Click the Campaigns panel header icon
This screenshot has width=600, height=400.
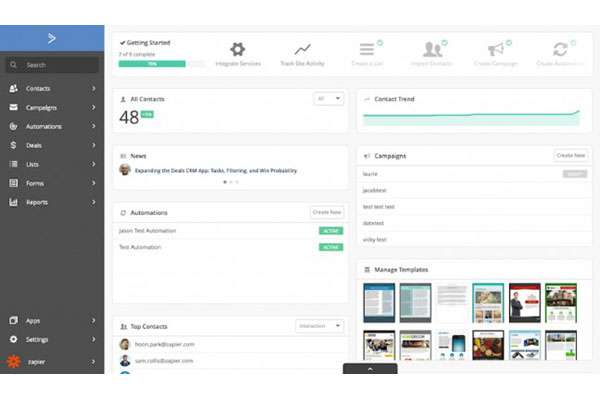367,156
